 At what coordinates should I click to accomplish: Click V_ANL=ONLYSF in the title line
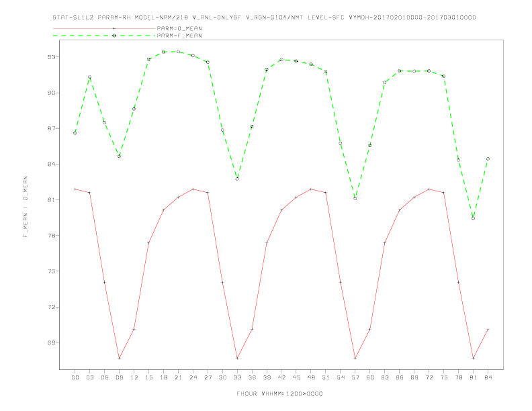click(216, 17)
